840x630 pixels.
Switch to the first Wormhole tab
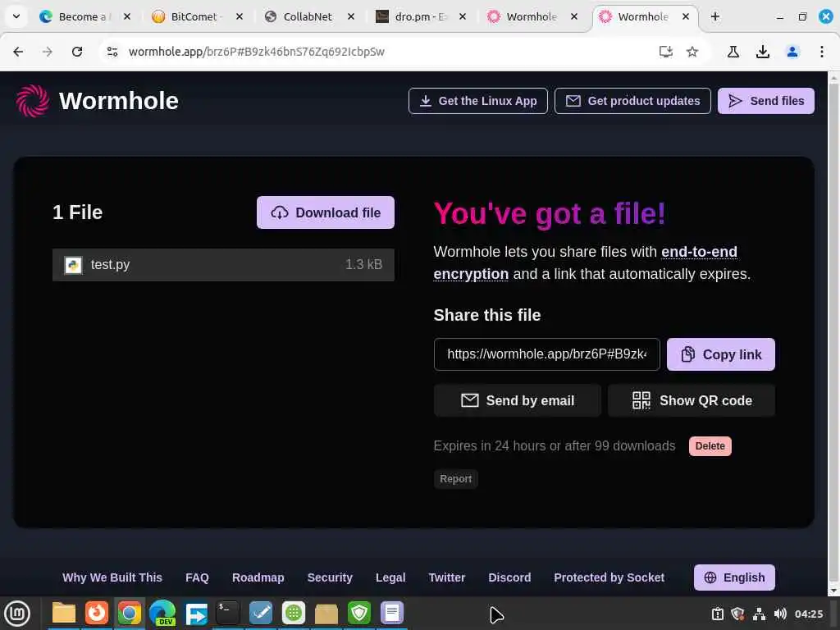click(531, 16)
